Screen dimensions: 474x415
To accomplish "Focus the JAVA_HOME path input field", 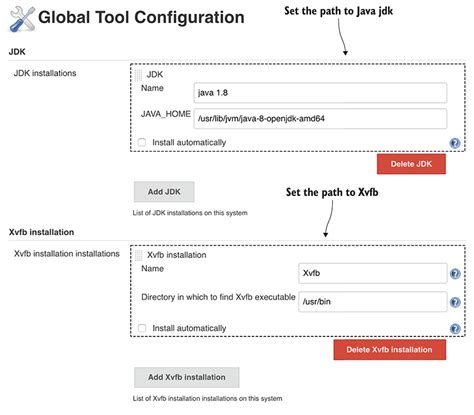I will [x=320, y=119].
